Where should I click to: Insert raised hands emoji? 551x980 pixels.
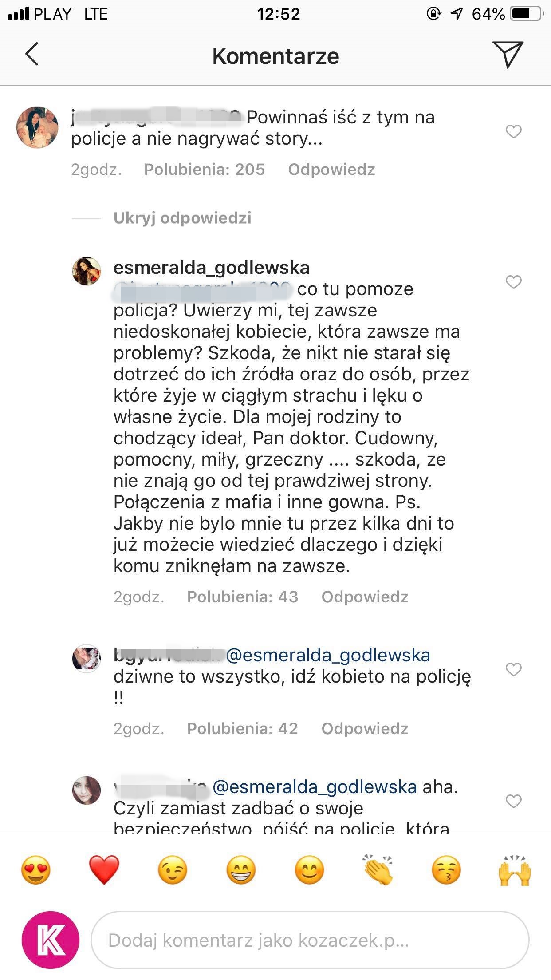(x=515, y=869)
